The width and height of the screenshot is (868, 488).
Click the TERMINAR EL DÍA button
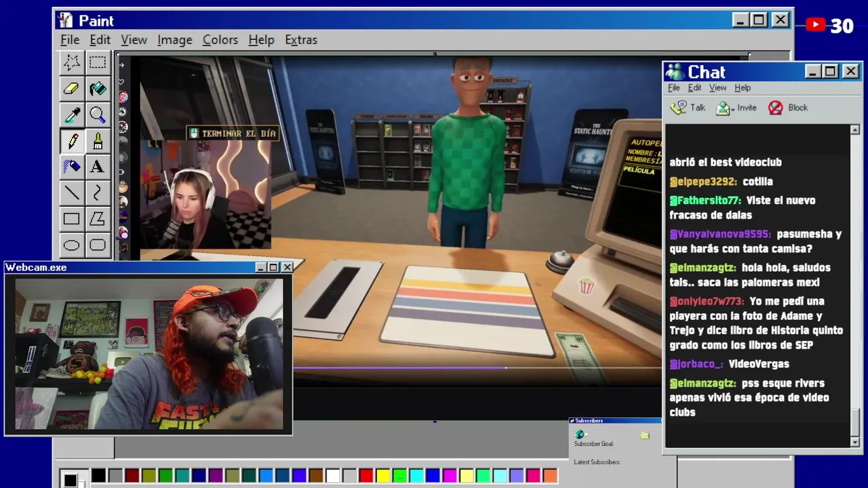coord(232,134)
